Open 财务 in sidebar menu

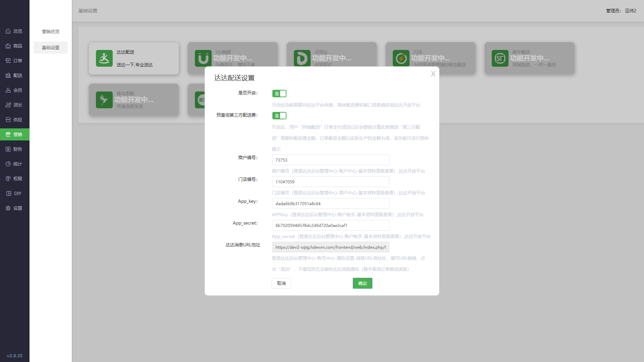tap(14, 149)
